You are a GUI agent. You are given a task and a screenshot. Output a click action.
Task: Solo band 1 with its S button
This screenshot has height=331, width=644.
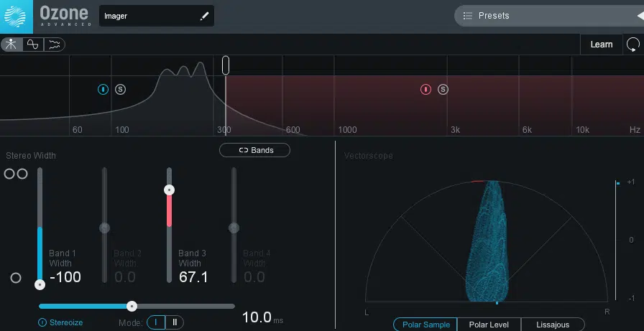120,89
